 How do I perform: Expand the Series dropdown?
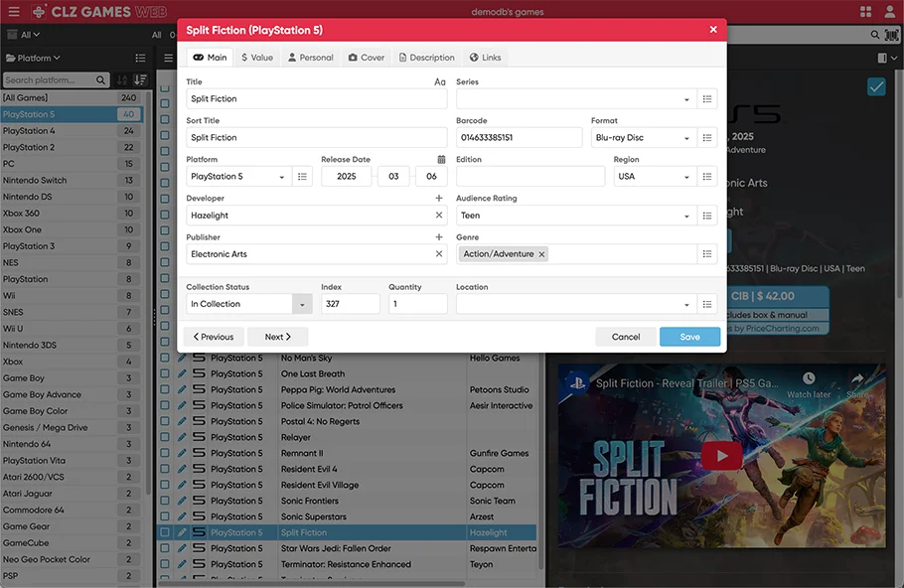686,99
